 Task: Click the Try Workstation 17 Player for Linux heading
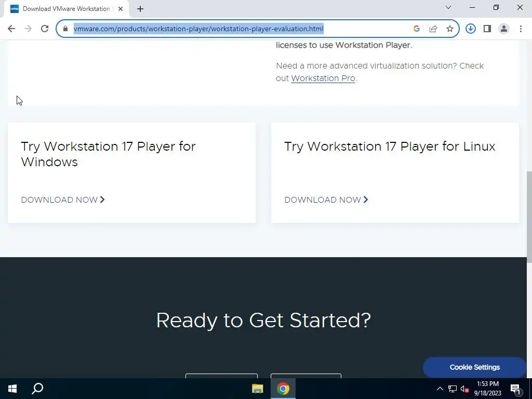pyautogui.click(x=390, y=147)
